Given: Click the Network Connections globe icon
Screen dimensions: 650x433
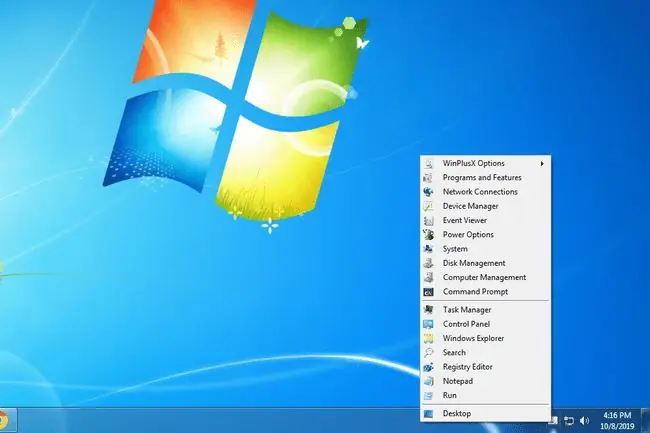Looking at the screenshot, I should 429,192.
